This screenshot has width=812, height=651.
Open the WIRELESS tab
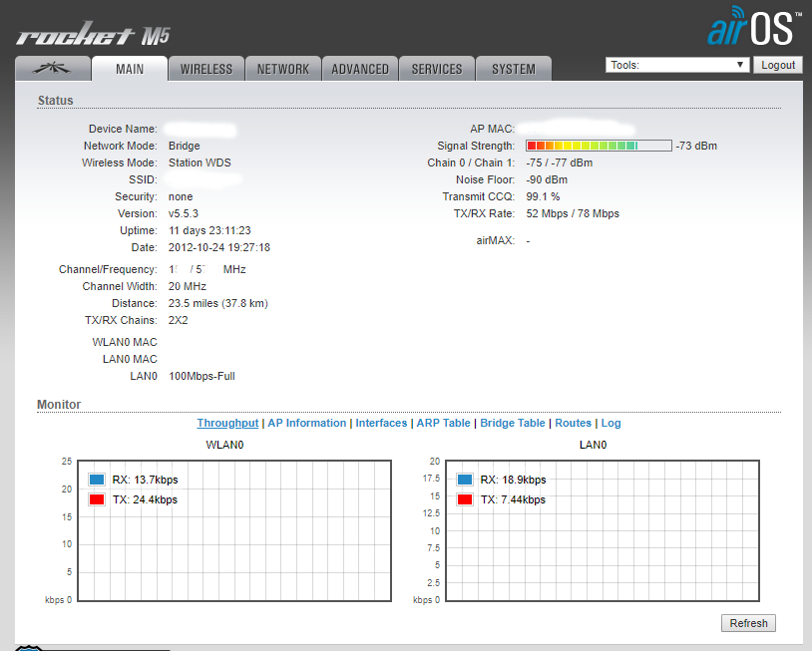pos(206,69)
